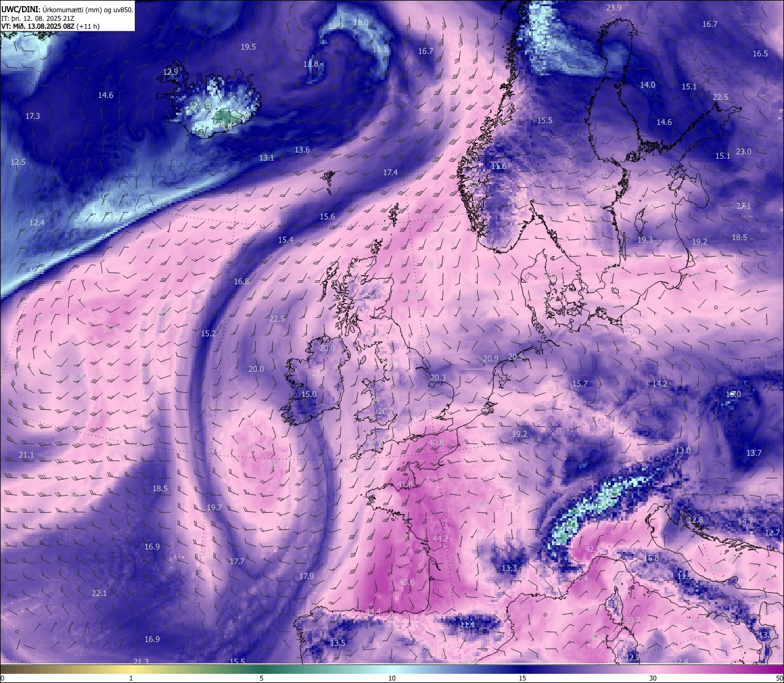The image size is (784, 683).
Task: Click the 14.2 value label
Action: [660, 384]
